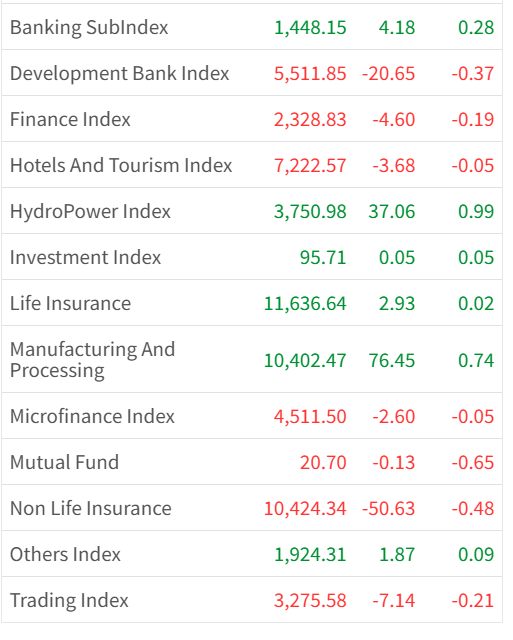Image resolution: width=513 pixels, height=640 pixels.
Task: Click Life Insurance value 11,636.64
Action: point(305,304)
